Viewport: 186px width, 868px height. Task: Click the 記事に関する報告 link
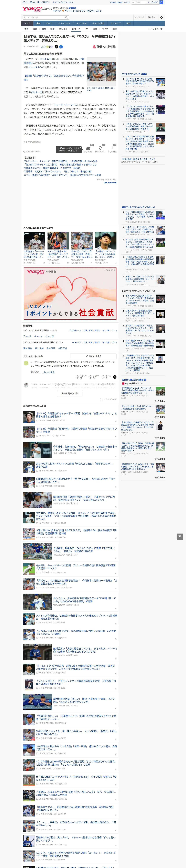[32, 152]
